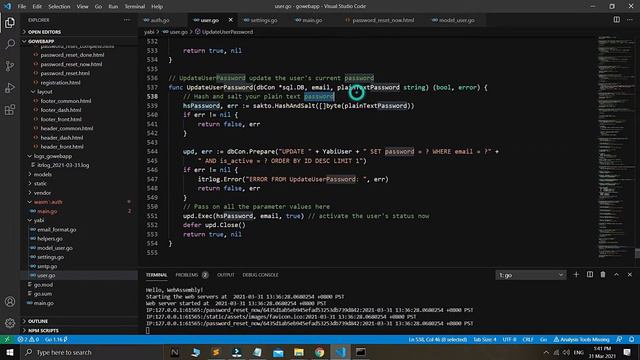Open helpers.go in the explorer

pyautogui.click(x=50, y=239)
